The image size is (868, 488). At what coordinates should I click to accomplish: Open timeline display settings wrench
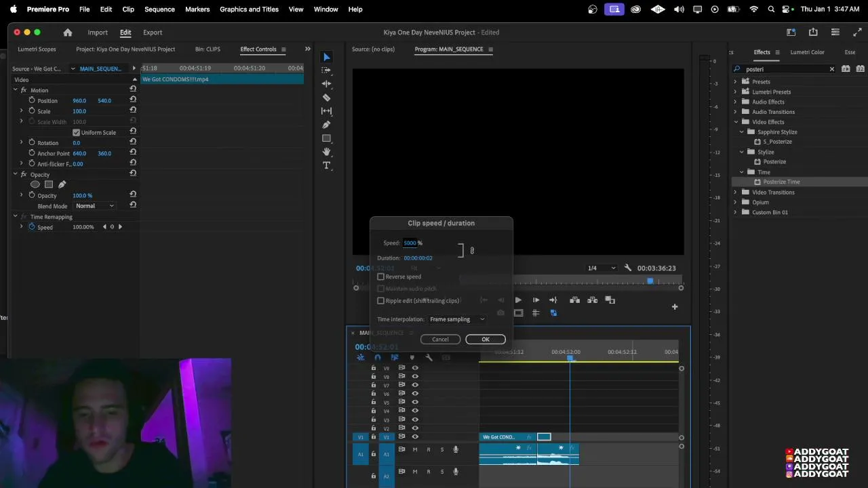pos(429,358)
